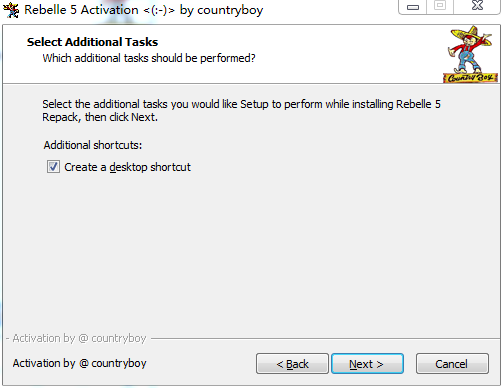Click the instruction paragraph mentioning Rebelle 5 Repack
This screenshot has height=388, width=503.
click(x=241, y=111)
